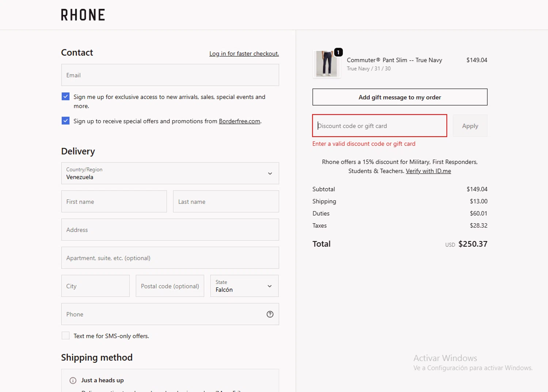Click the City field
Viewport: 548px width, 392px height.
(95, 286)
